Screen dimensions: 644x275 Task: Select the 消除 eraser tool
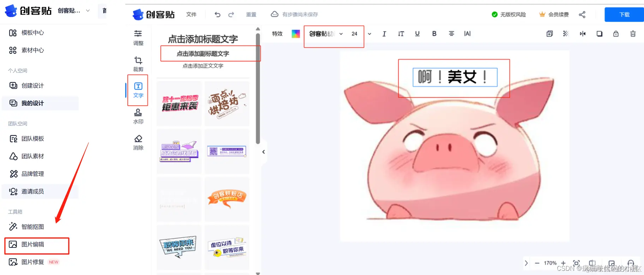pos(138,142)
